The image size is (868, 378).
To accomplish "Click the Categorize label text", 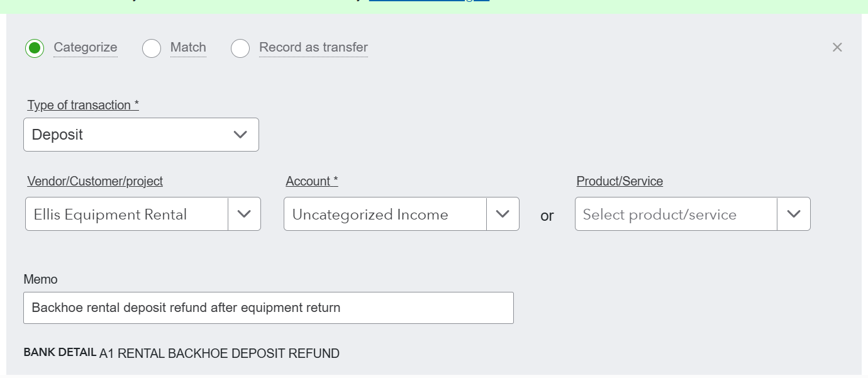I will [x=86, y=47].
